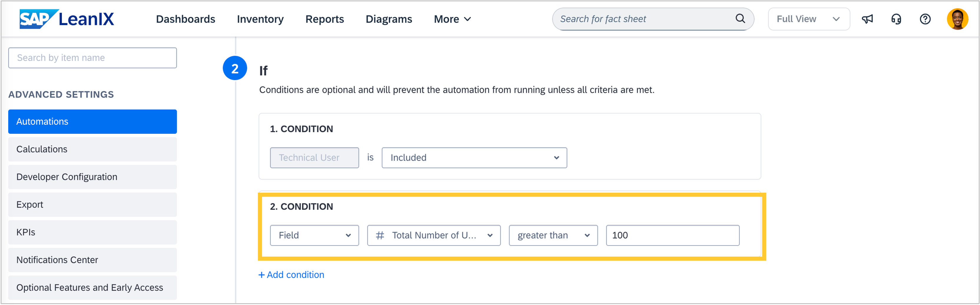
Task: Expand the Full View dropdown
Action: 809,19
